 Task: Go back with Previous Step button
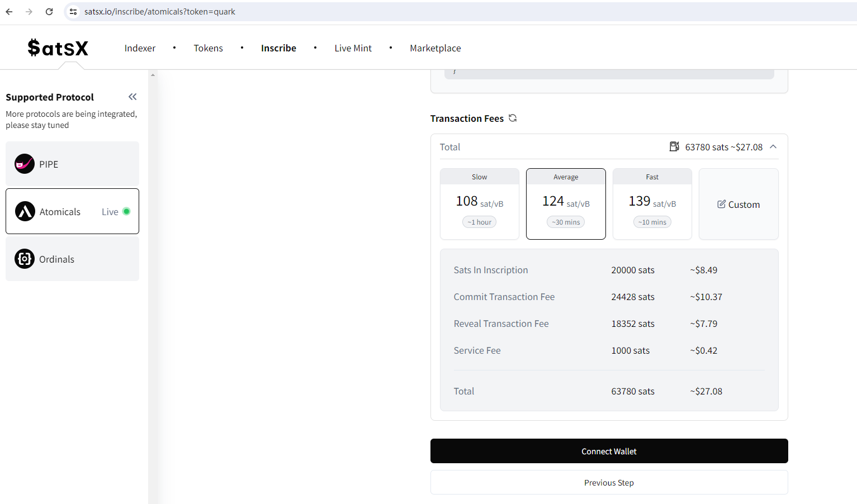[609, 482]
